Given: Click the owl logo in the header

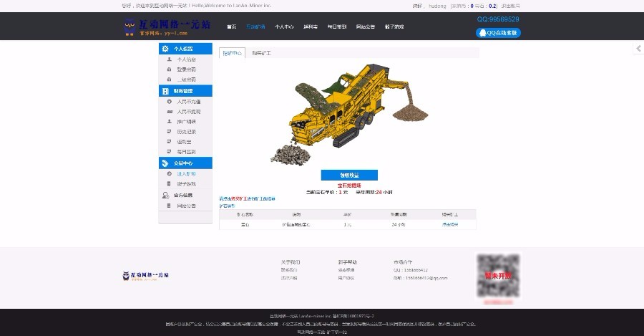Looking at the screenshot, I should [x=130, y=27].
